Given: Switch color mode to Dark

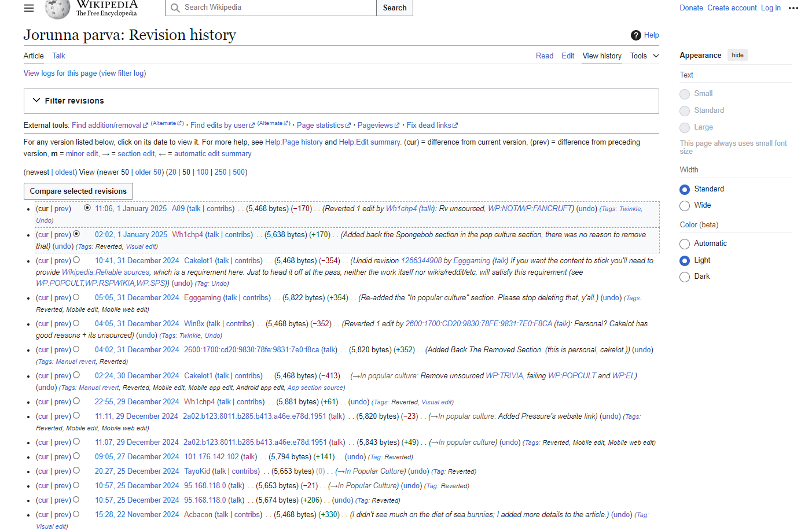Looking at the screenshot, I should [685, 276].
